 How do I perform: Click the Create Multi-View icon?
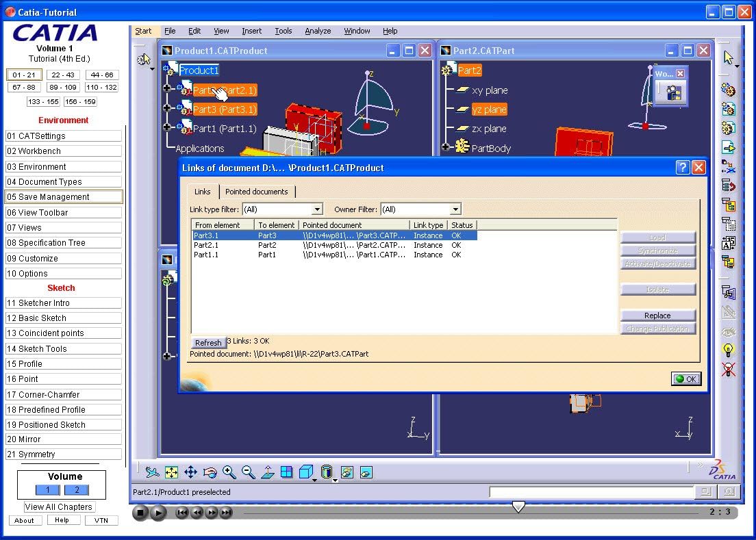[287, 472]
